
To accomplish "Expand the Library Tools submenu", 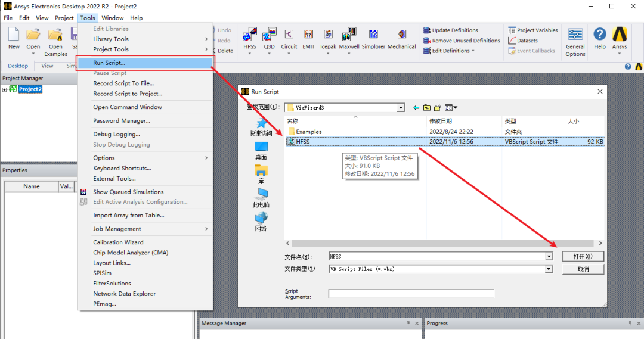I will [x=145, y=39].
